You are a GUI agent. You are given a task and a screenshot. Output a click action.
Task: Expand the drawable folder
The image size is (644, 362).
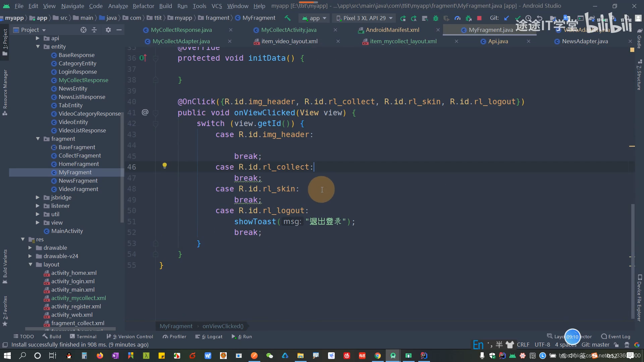(30, 248)
